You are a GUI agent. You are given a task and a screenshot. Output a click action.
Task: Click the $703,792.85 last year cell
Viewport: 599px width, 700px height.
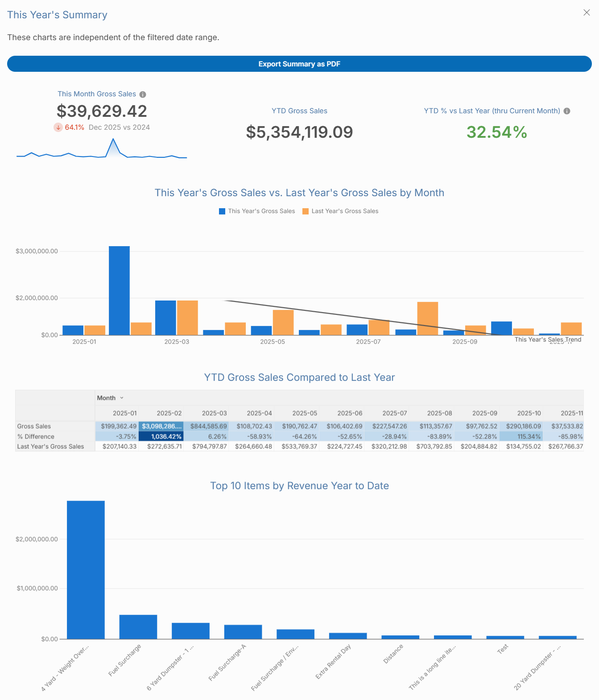(x=432, y=446)
